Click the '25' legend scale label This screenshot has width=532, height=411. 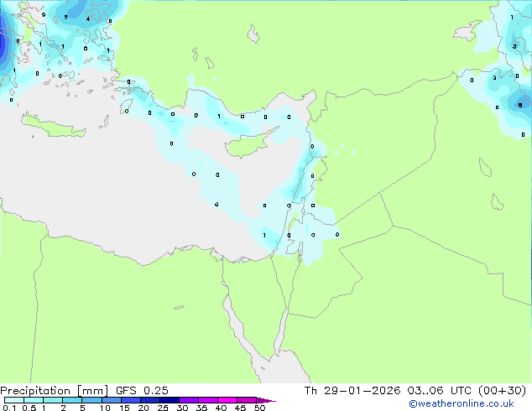point(163,408)
